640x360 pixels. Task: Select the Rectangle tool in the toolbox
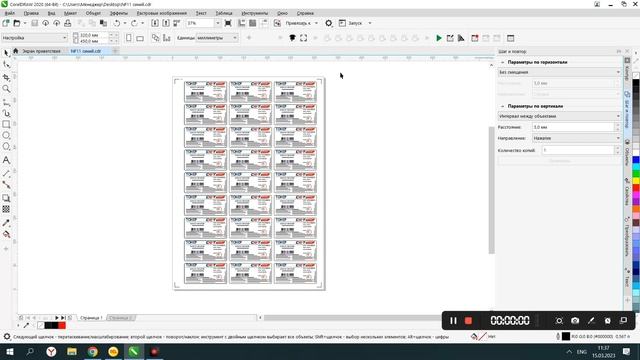[6, 124]
